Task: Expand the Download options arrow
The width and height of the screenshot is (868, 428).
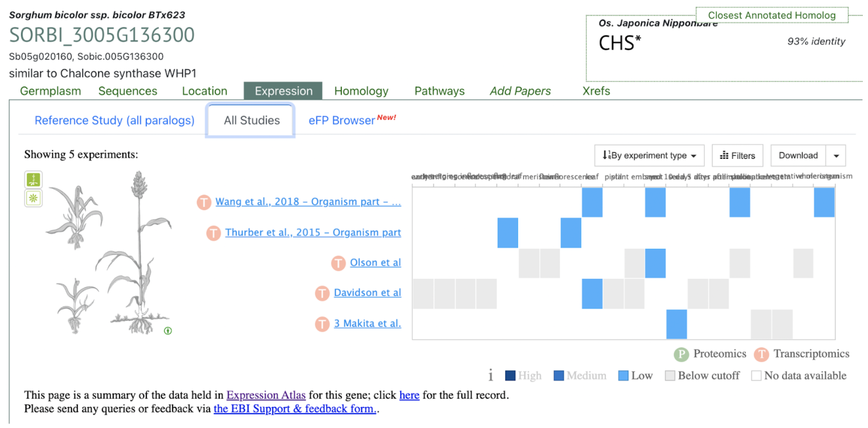Action: tap(836, 156)
